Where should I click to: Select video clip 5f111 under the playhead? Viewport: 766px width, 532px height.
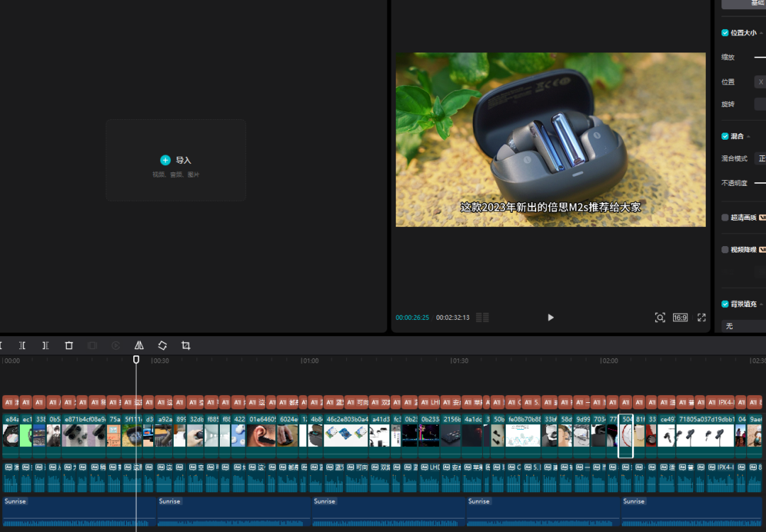[133, 436]
